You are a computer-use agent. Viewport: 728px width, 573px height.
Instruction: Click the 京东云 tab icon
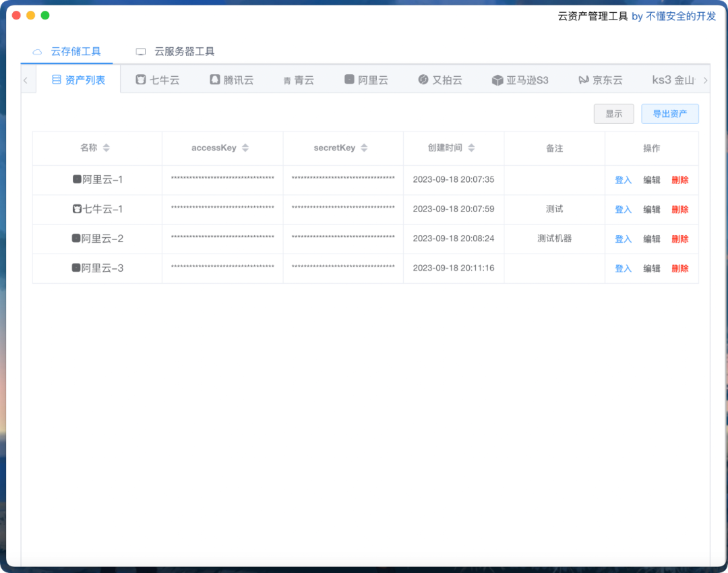pos(584,80)
